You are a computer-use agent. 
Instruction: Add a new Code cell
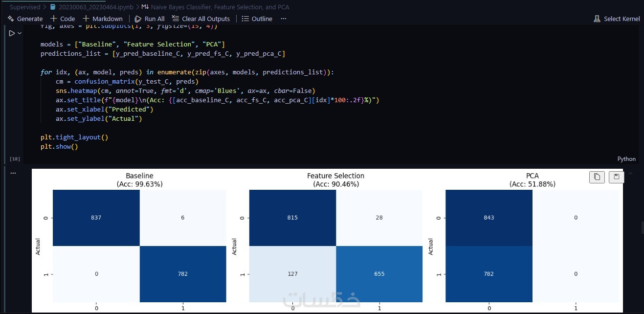coord(63,19)
